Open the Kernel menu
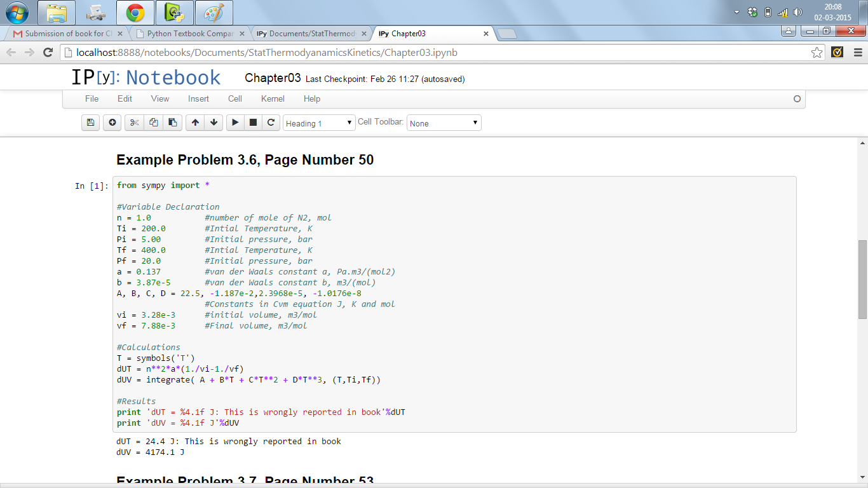 pyautogui.click(x=273, y=98)
